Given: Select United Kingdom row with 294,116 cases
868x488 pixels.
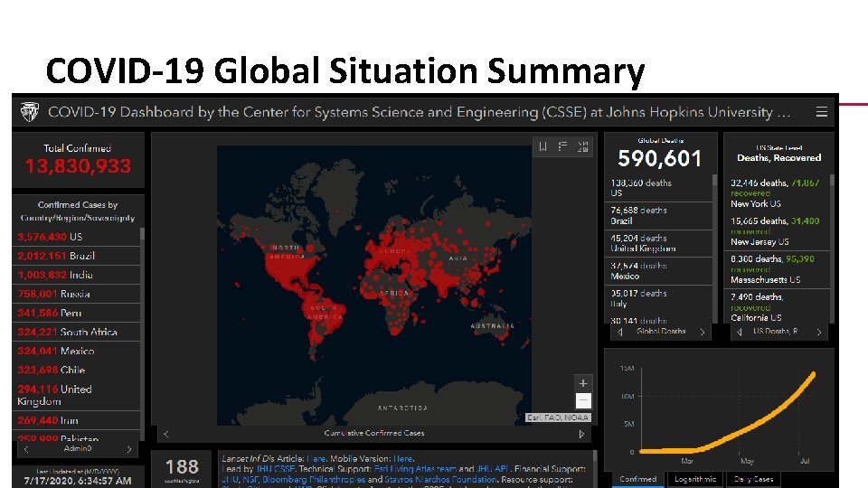Looking at the screenshot, I should (x=76, y=395).
